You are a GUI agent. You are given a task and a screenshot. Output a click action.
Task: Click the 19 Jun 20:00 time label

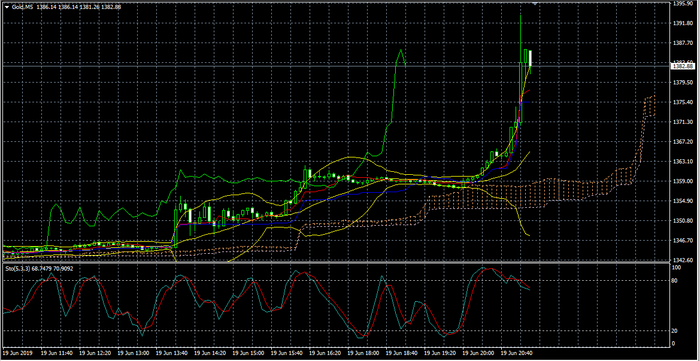[x=478, y=353]
